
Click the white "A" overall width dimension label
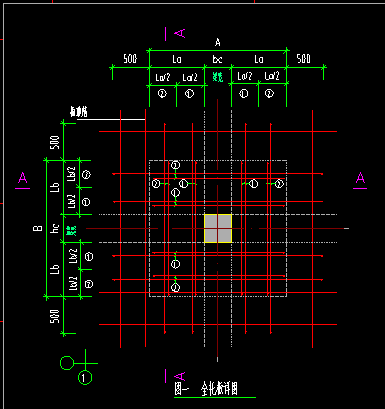[218, 42]
